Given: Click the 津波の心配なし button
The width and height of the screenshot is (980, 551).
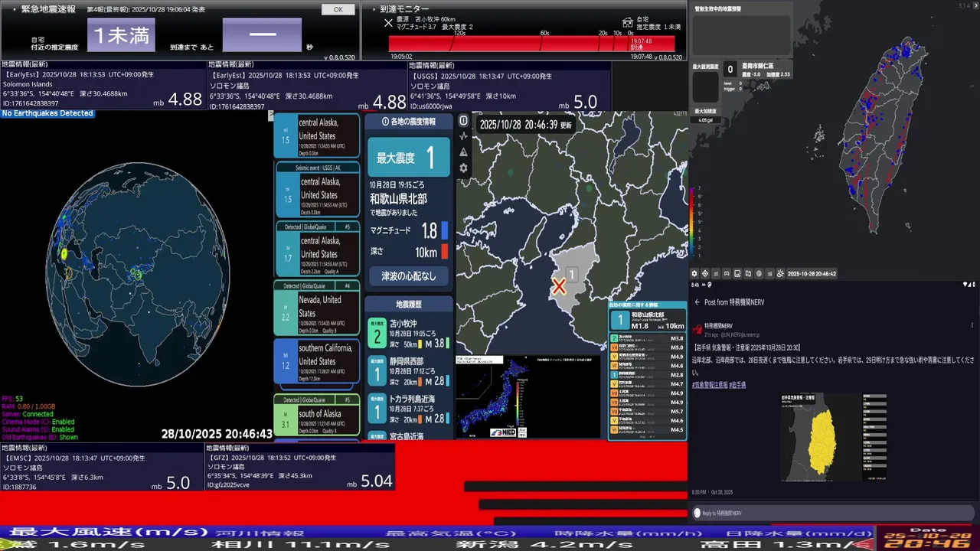Looking at the screenshot, I should pos(408,275).
